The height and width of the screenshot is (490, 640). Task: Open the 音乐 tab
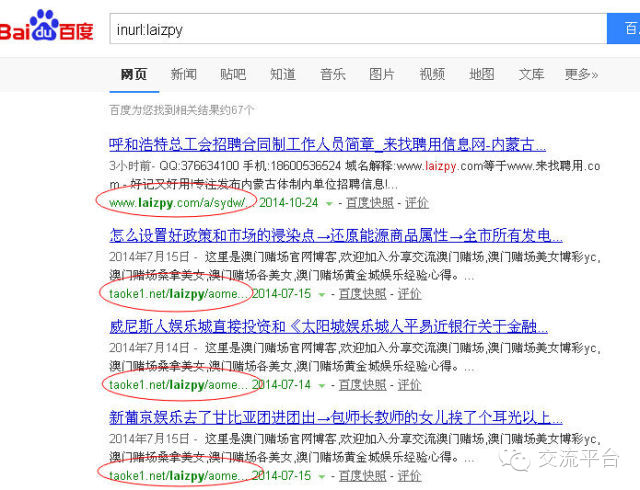click(x=333, y=74)
